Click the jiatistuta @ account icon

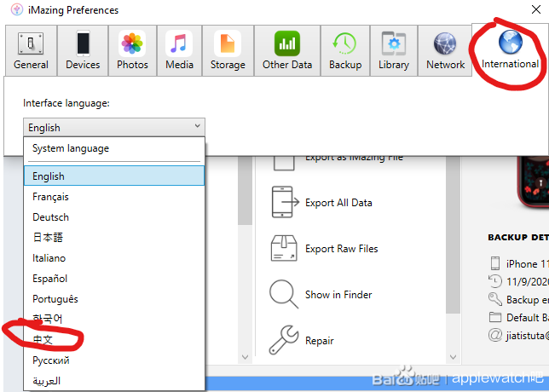tap(495, 335)
